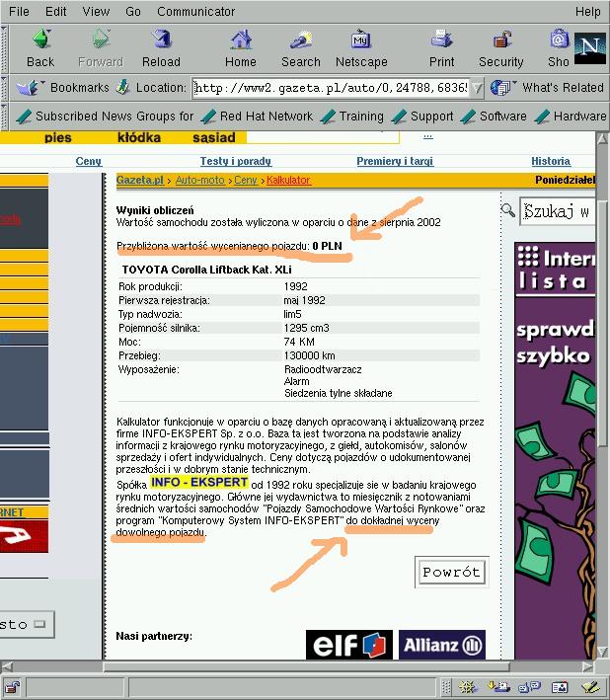The image size is (610, 700).
Task: Open the Communicator menu
Action: [x=195, y=11]
